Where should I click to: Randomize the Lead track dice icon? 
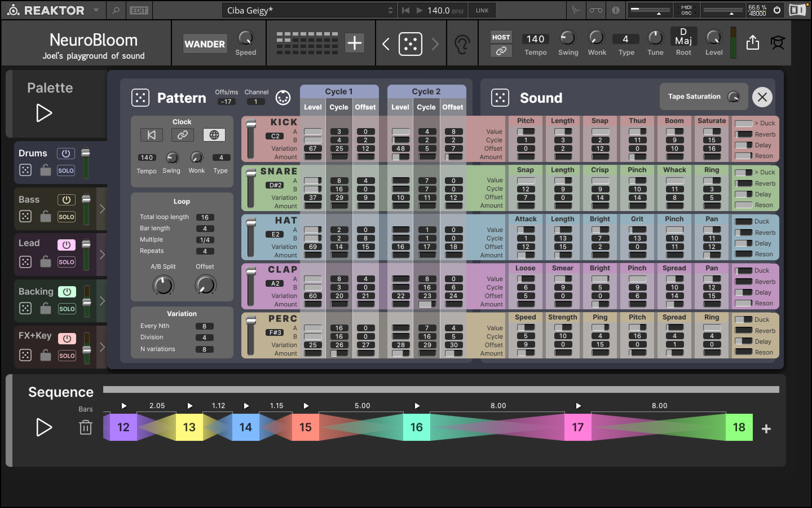25,262
